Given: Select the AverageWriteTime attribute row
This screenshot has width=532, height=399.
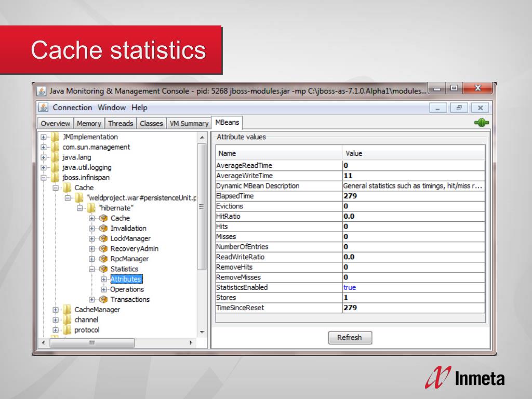Looking at the screenshot, I should point(350,176).
